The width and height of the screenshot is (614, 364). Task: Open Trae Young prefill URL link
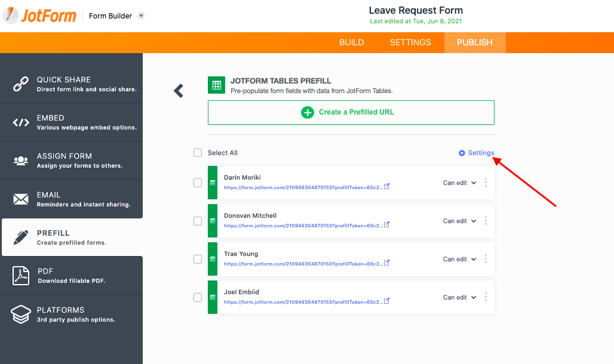303,264
